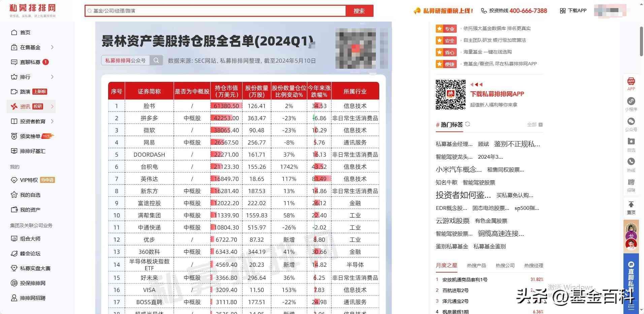Open the 公众号 WeChat icon

point(631,122)
